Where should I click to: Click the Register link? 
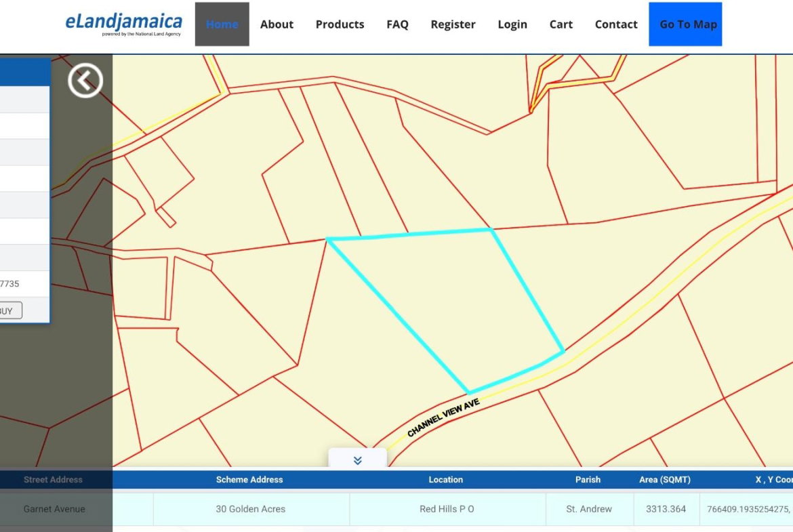point(453,24)
